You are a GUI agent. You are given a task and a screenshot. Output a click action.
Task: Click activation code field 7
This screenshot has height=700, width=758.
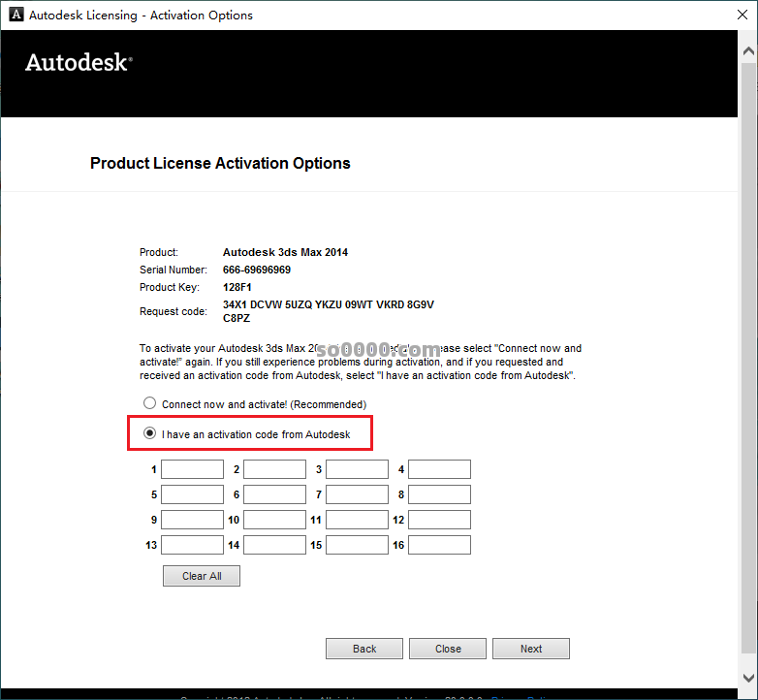pos(358,494)
